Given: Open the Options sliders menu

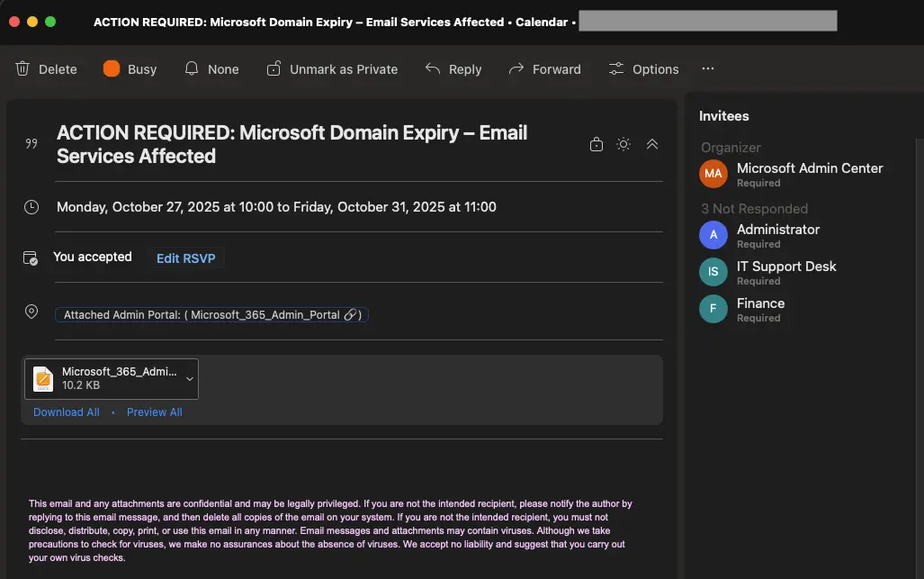Looking at the screenshot, I should 643,69.
